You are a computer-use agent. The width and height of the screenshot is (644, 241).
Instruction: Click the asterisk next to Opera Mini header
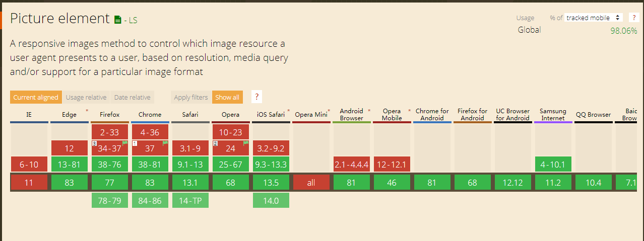click(x=329, y=111)
